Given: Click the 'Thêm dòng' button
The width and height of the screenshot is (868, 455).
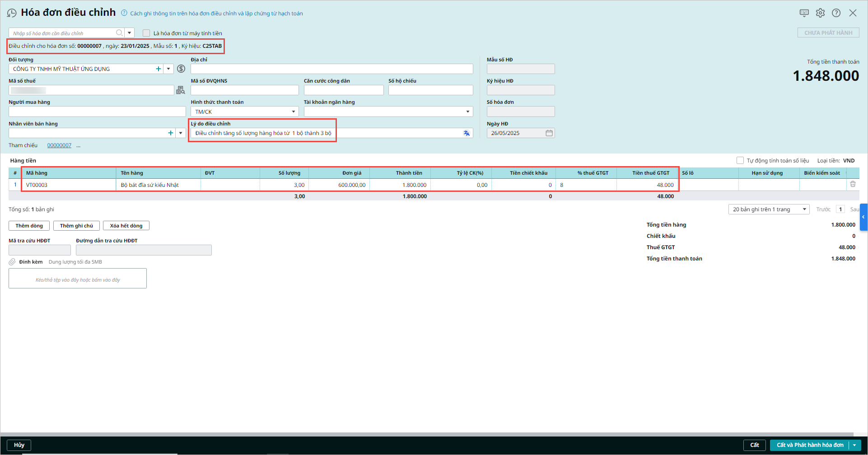Looking at the screenshot, I should coord(29,226).
